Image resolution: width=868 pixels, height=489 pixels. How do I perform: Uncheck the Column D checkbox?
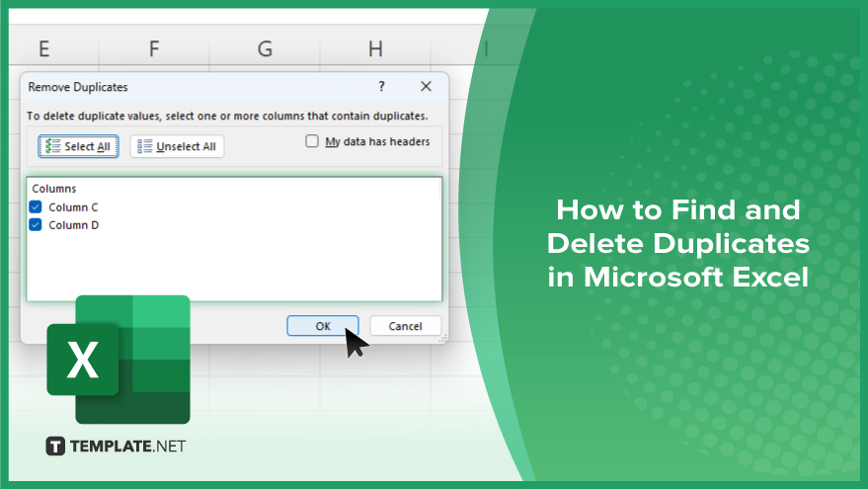36,225
